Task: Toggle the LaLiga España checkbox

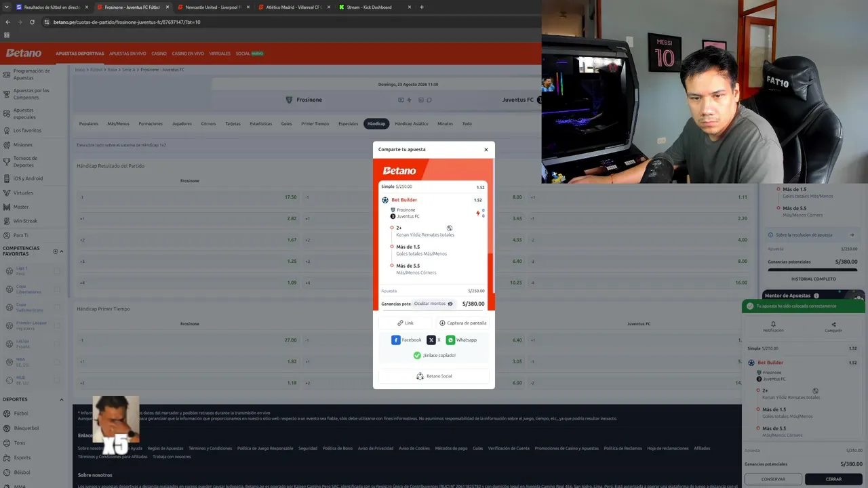Action: click(57, 343)
